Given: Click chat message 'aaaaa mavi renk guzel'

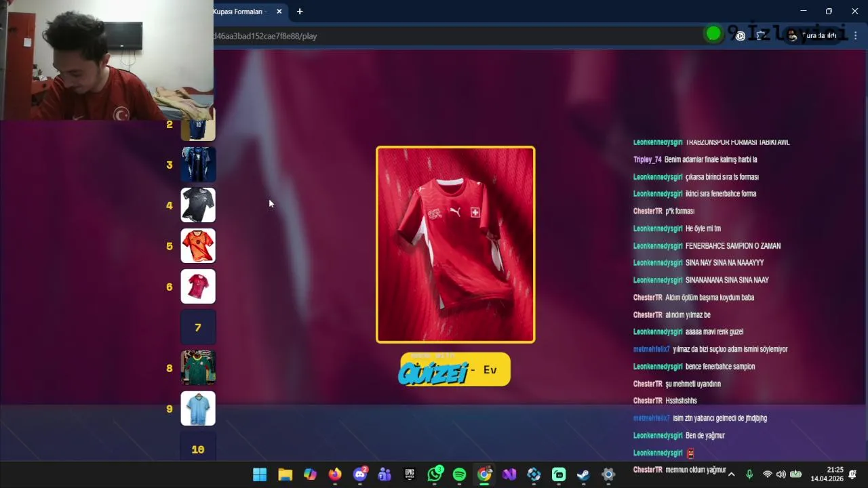Looking at the screenshot, I should [x=715, y=332].
